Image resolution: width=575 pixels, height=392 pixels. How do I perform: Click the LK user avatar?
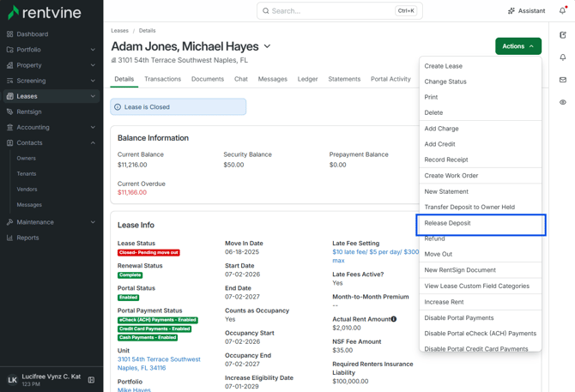tap(13, 380)
